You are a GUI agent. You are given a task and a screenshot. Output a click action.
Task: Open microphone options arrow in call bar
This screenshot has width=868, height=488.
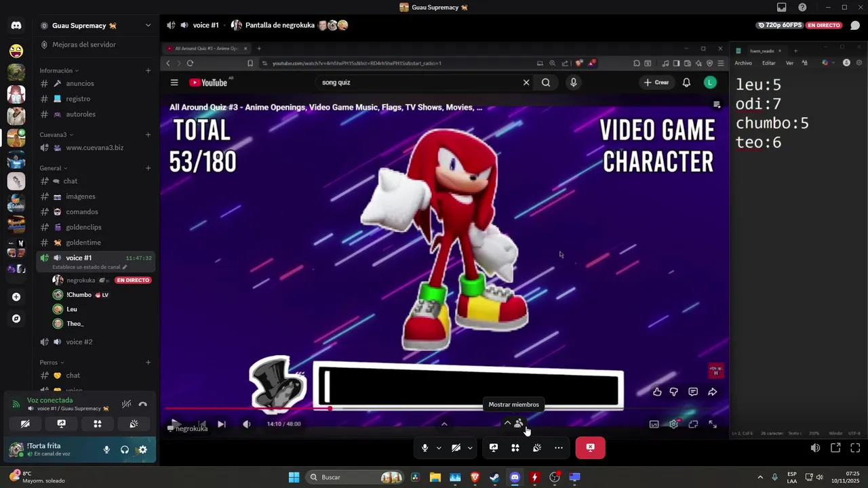point(439,448)
